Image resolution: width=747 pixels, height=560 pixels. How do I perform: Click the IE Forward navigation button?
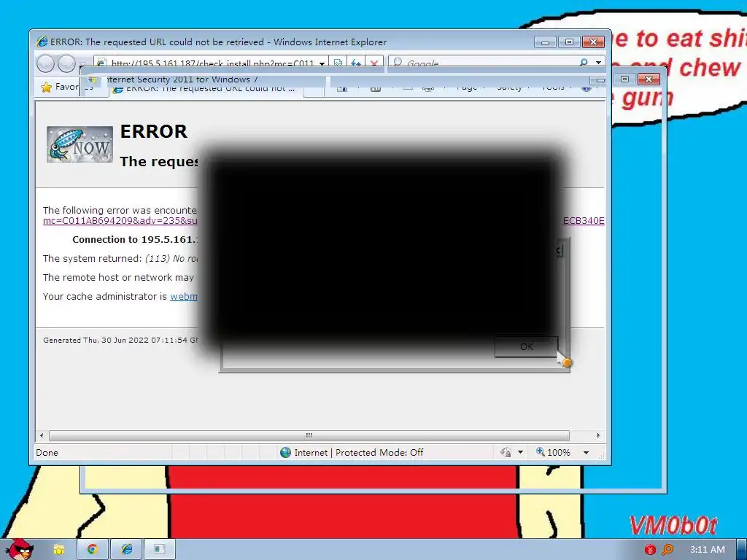[66, 63]
